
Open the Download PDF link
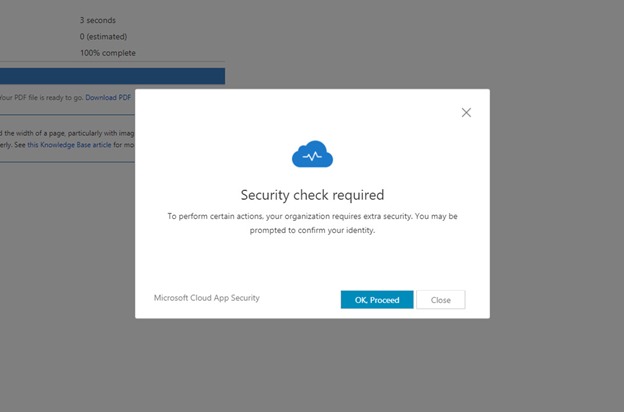108,98
